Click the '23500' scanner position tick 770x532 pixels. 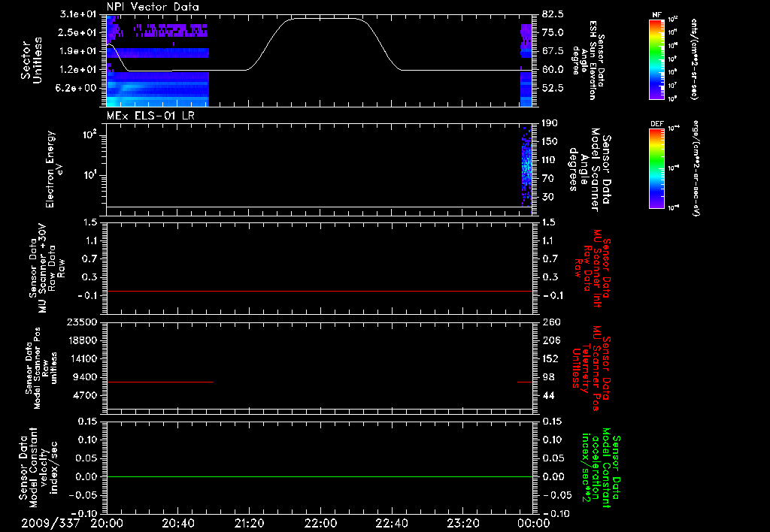click(82, 322)
